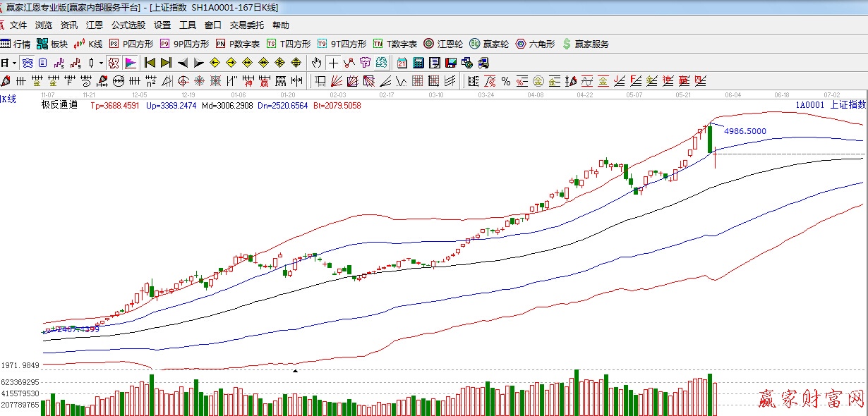Open the calendar date icon
This screenshot has height=416, width=868.
coord(402,63)
